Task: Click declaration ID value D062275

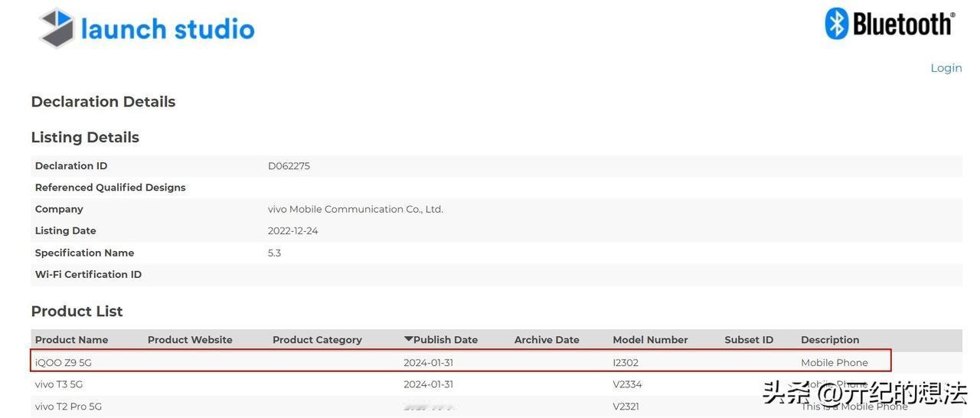Action: click(x=289, y=166)
